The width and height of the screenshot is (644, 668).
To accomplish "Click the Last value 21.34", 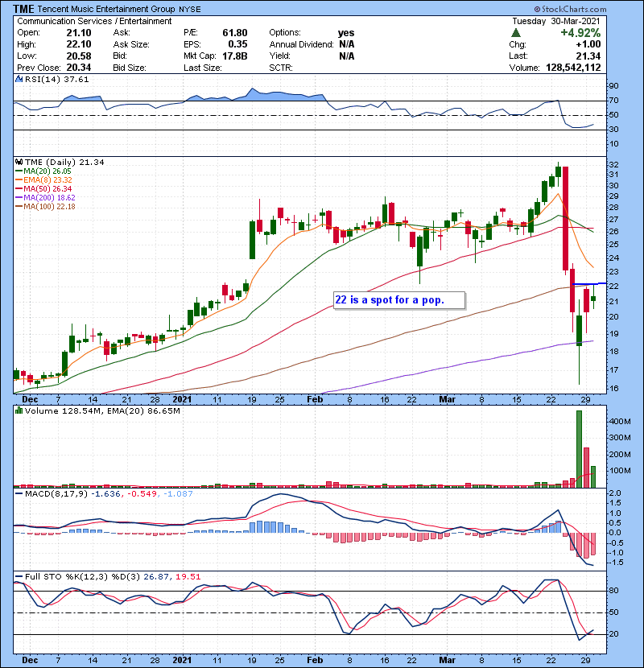I will [588, 56].
